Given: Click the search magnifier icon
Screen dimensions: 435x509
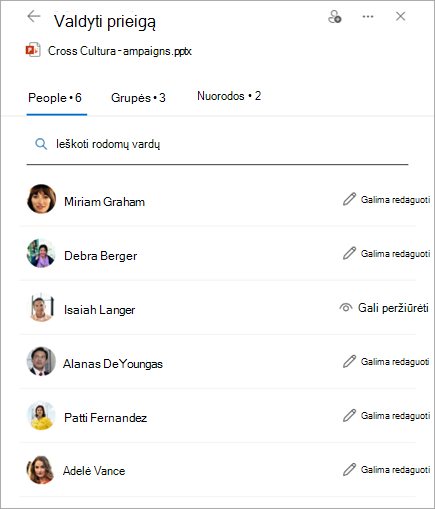Looking at the screenshot, I should pos(41,144).
